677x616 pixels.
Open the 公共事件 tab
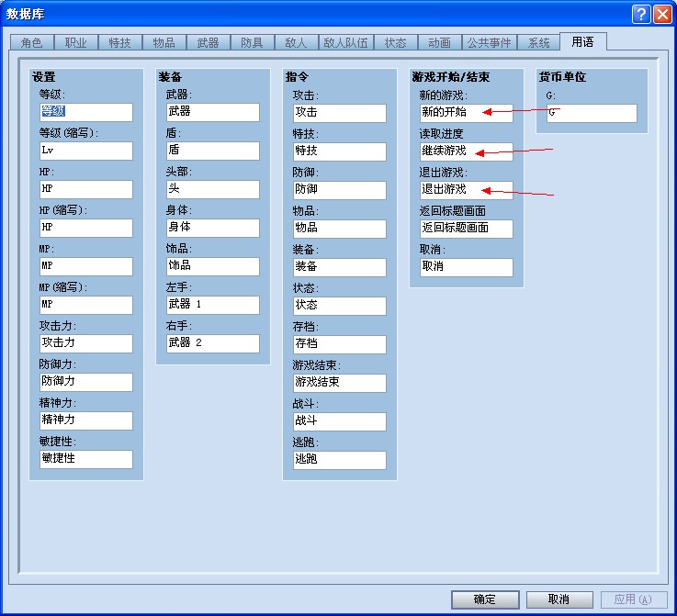[490, 43]
